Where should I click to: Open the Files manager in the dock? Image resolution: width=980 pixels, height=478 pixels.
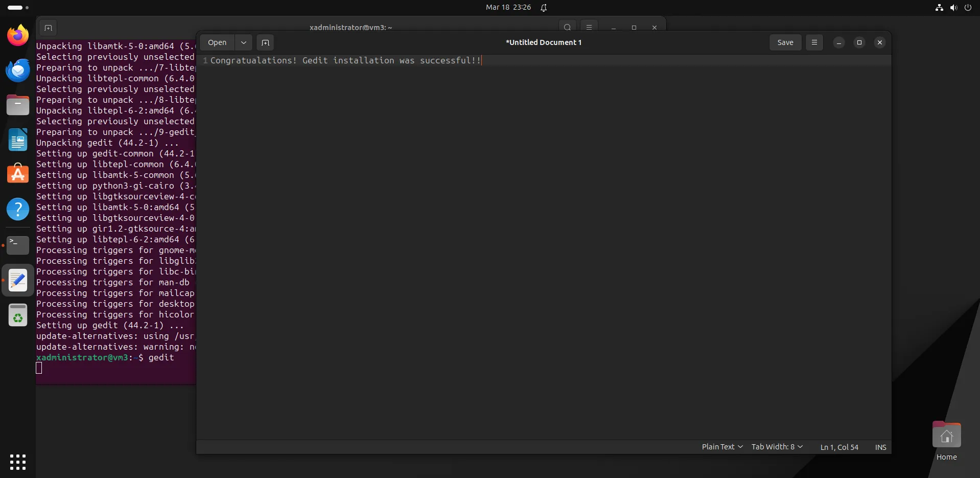[x=18, y=105]
